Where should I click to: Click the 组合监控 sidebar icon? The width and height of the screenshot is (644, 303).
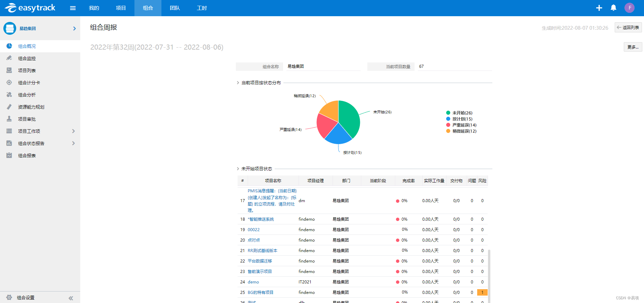coord(9,58)
